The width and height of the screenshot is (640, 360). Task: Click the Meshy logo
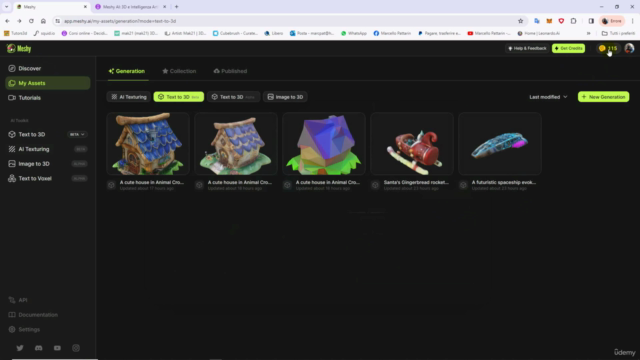click(19, 49)
